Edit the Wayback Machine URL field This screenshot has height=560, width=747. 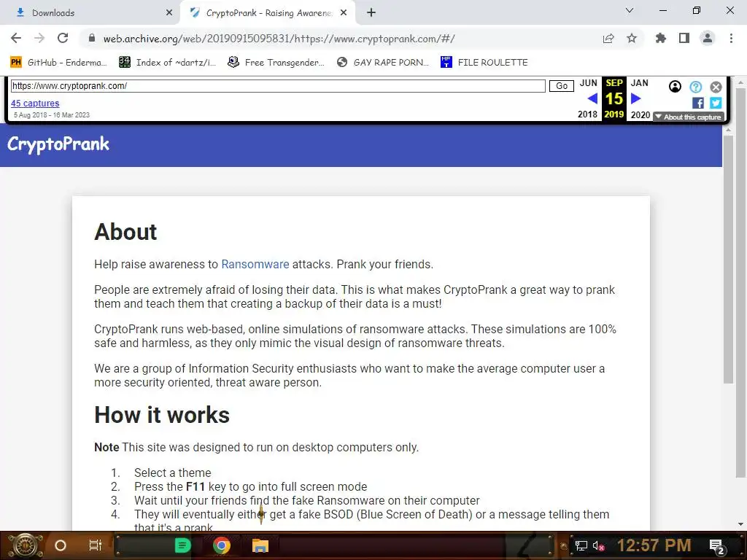click(x=278, y=86)
